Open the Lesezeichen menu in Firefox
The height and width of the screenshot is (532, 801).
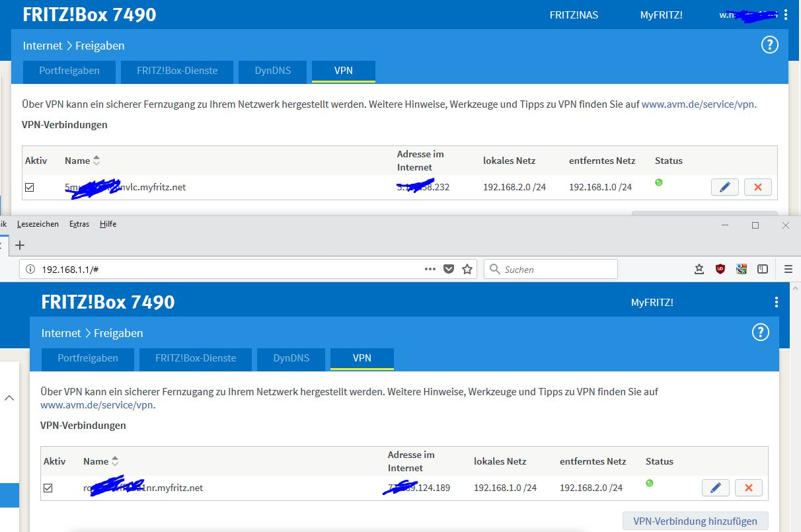coord(38,224)
